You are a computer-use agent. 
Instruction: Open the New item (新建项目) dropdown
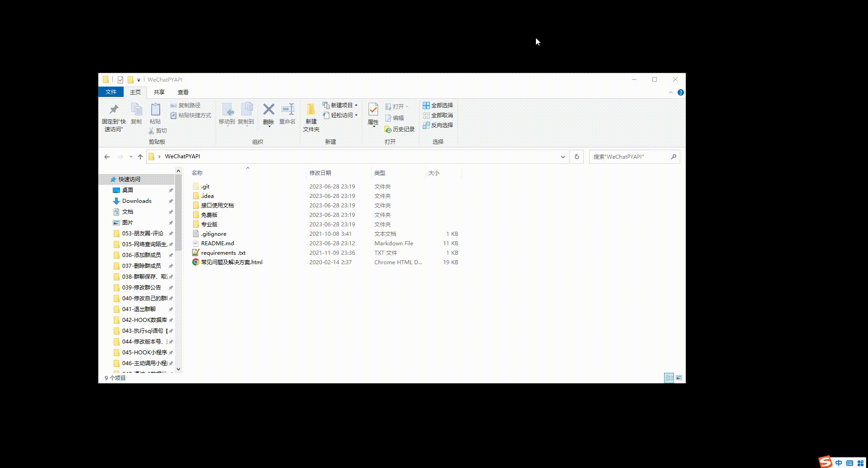[x=340, y=105]
